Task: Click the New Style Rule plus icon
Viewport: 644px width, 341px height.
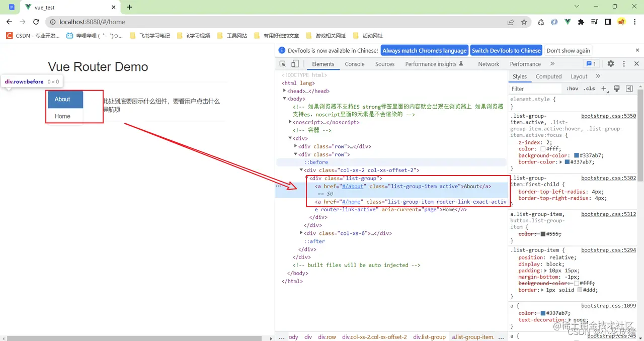Action: point(604,89)
